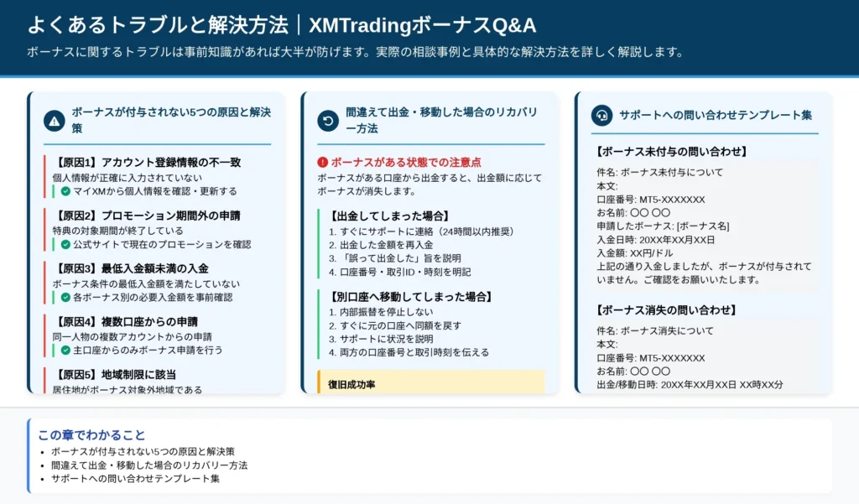The image size is (859, 504).
Task: Click the summary bullet サポートへの問い合わせテンプレート集
Action: pyautogui.click(x=135, y=478)
